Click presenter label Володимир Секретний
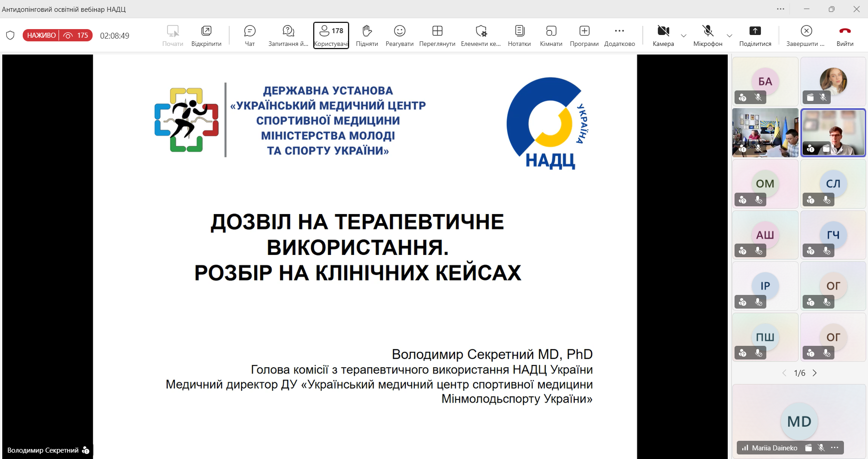Image resolution: width=868 pixels, height=459 pixels. (43, 450)
